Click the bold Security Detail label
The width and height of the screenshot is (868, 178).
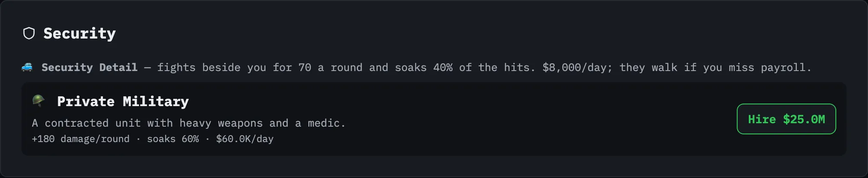pyautogui.click(x=89, y=67)
